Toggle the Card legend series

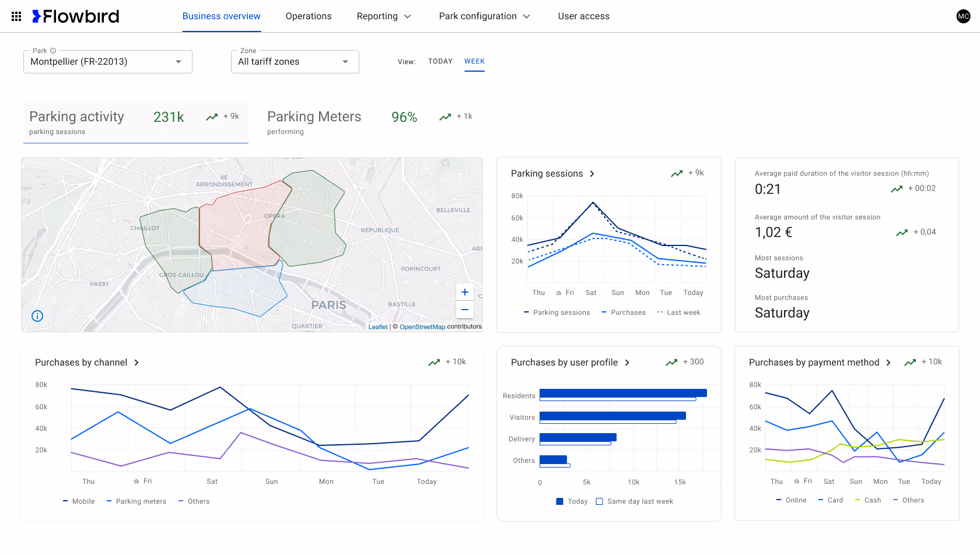pos(831,500)
